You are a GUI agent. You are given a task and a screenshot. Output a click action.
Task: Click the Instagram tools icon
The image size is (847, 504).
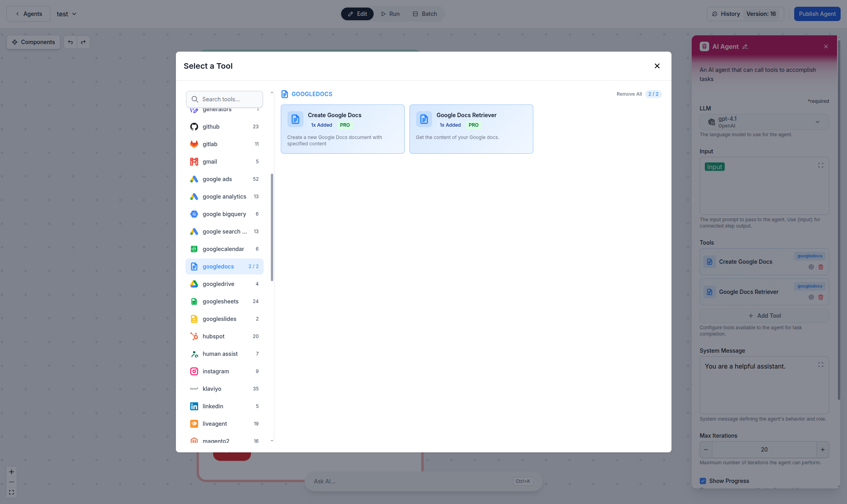pyautogui.click(x=194, y=371)
